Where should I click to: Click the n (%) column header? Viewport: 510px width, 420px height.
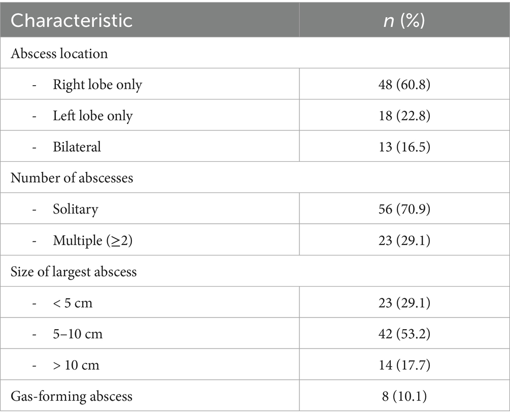click(404, 21)
